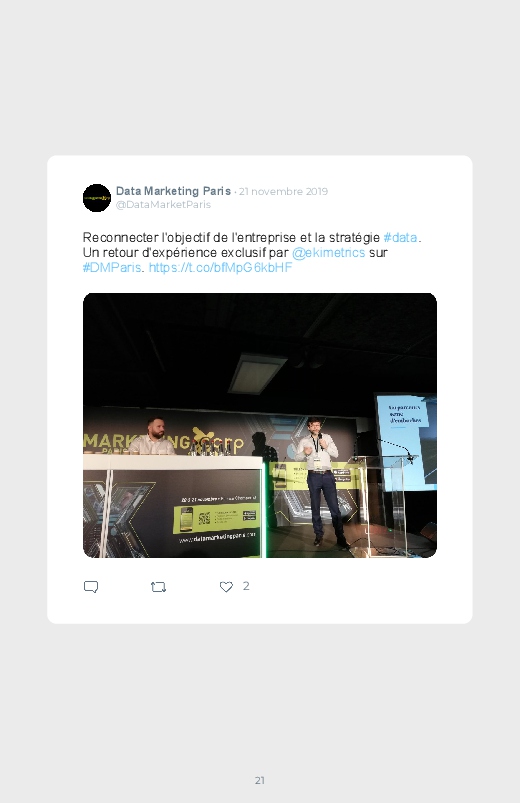Open the conference stage photo
Image resolution: width=520 pixels, height=803 pixels.
point(260,425)
